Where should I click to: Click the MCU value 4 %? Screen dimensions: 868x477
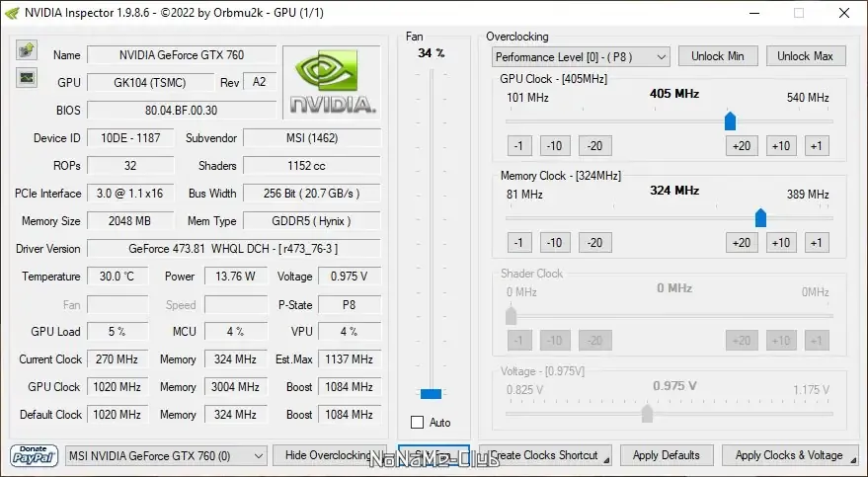coord(236,332)
